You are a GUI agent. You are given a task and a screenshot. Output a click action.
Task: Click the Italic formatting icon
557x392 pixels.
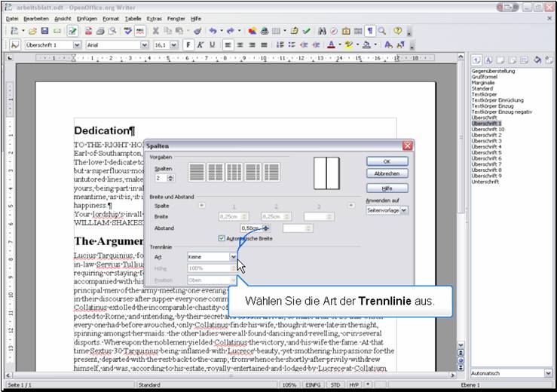[x=200, y=45]
